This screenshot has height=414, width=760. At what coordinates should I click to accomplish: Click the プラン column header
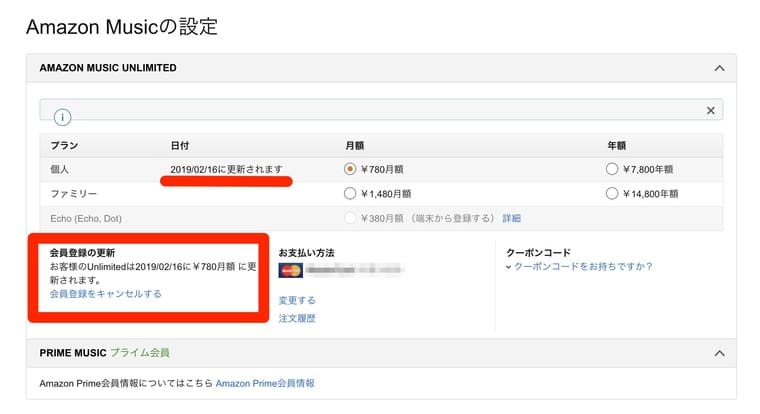64,145
